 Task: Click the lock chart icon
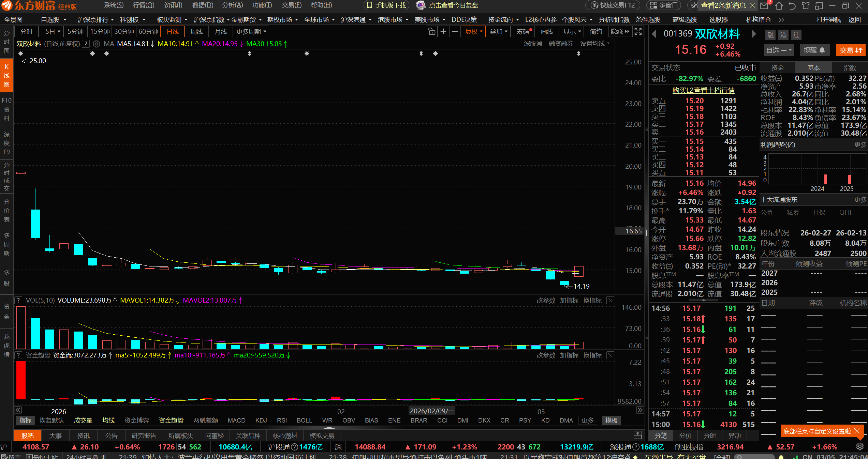432,32
